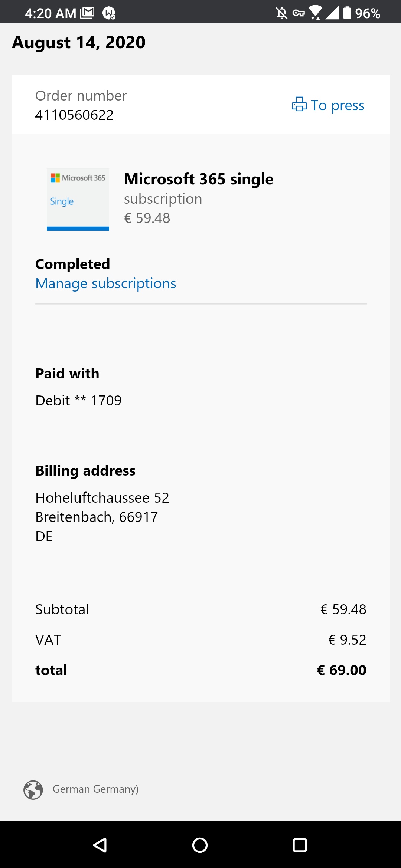Tap the Android back navigation button
The width and height of the screenshot is (401, 868).
(x=100, y=845)
